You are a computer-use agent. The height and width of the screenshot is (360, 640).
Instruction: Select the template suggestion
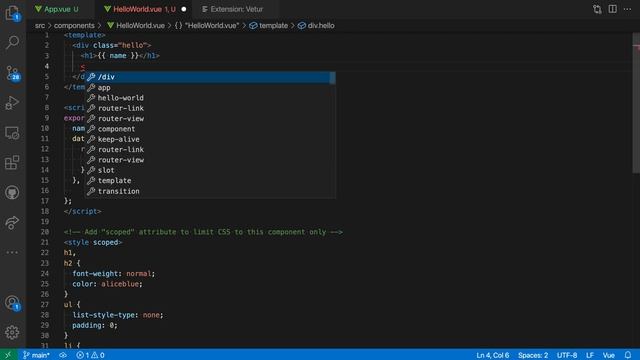[210, 180]
